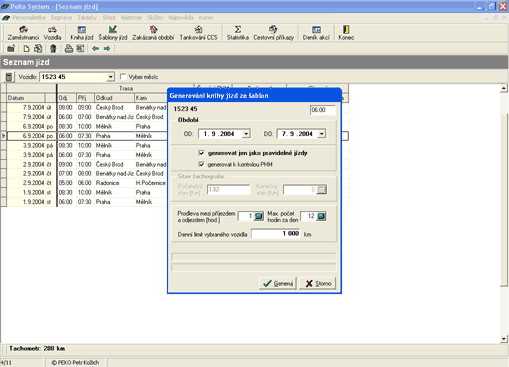Click the new record page icon
Screen dimensions: 509x367
pyautogui.click(x=26, y=49)
